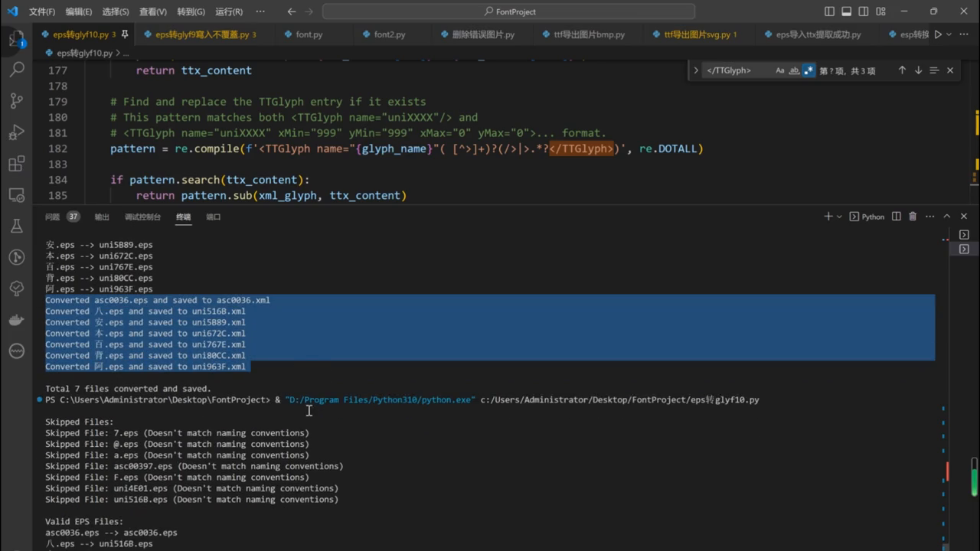
Task: Toggle Match Whole Word in find widget
Action: click(x=794, y=70)
